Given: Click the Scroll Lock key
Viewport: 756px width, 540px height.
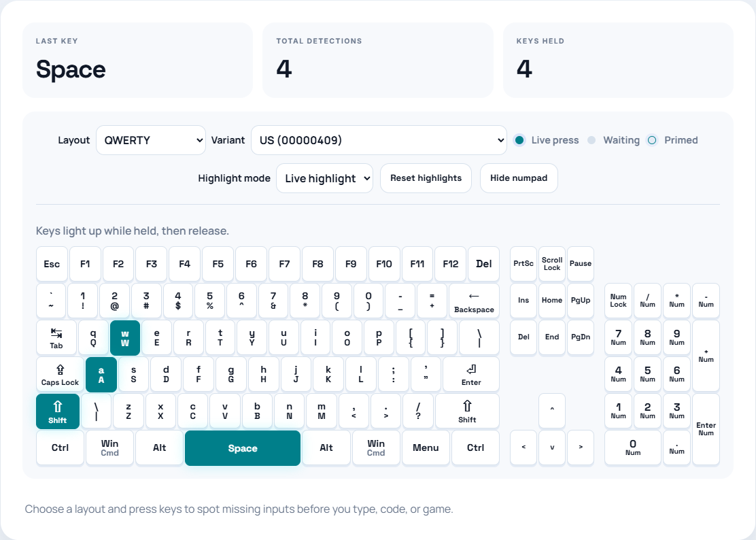Looking at the screenshot, I should tap(552, 264).
